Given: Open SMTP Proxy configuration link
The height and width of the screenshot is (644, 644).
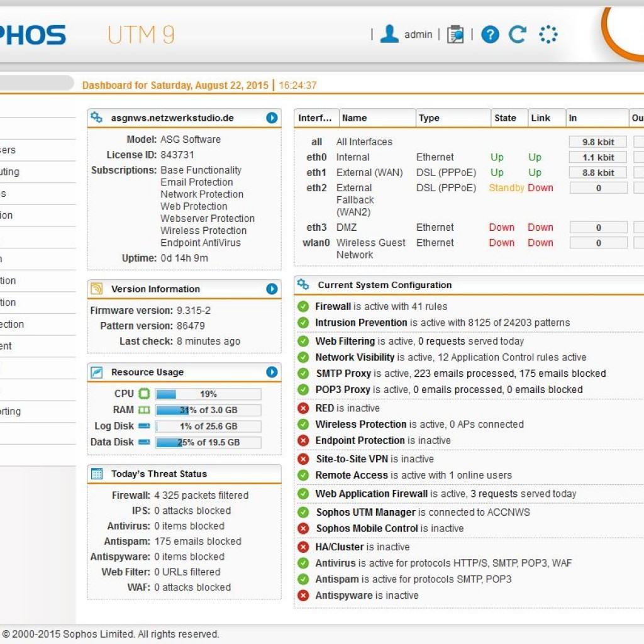Looking at the screenshot, I should [x=343, y=374].
